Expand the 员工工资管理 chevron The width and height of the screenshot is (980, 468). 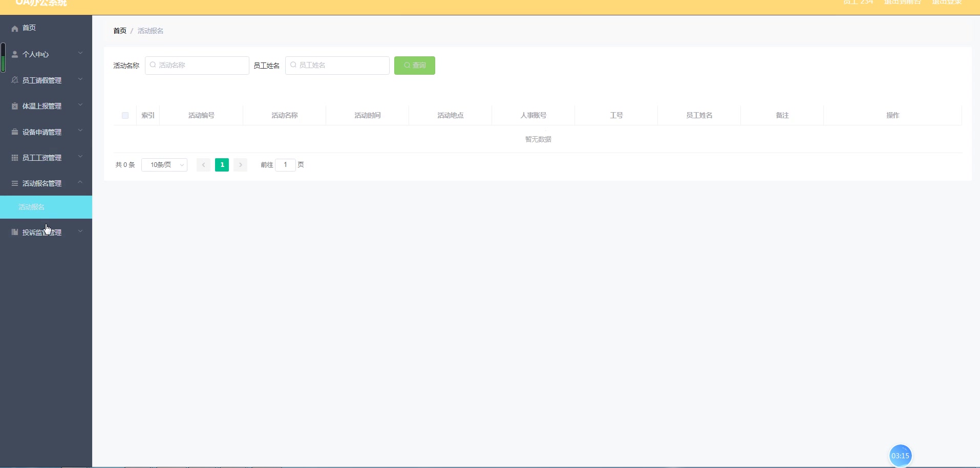coord(80,157)
